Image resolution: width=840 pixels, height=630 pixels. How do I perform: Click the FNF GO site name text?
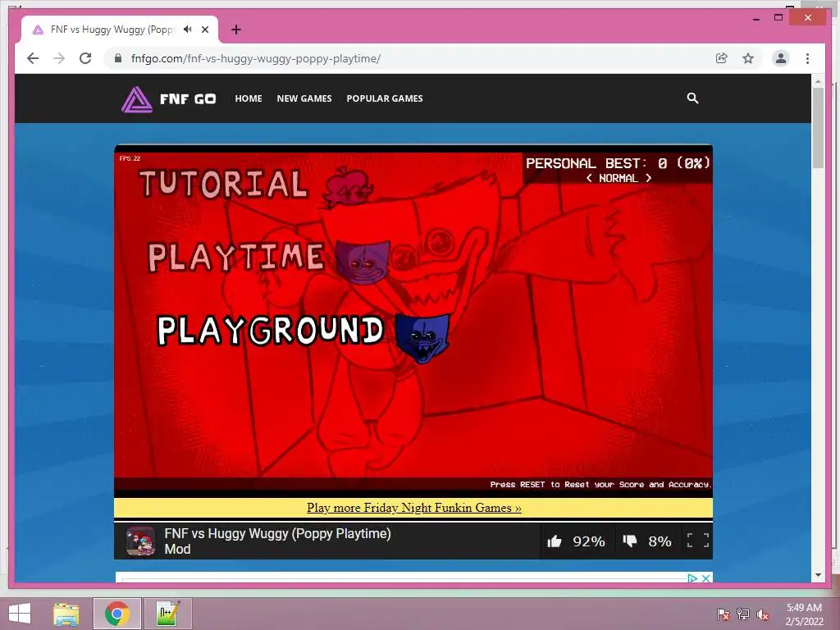[x=188, y=99]
